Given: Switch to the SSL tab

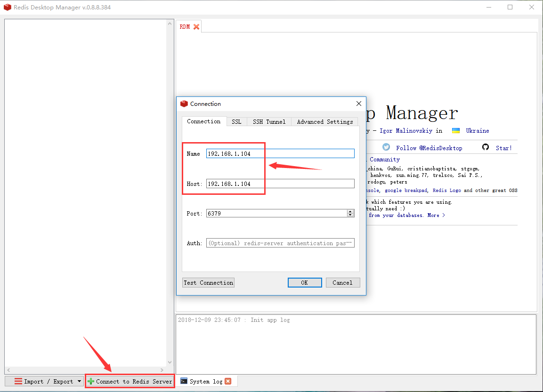Looking at the screenshot, I should (x=236, y=121).
